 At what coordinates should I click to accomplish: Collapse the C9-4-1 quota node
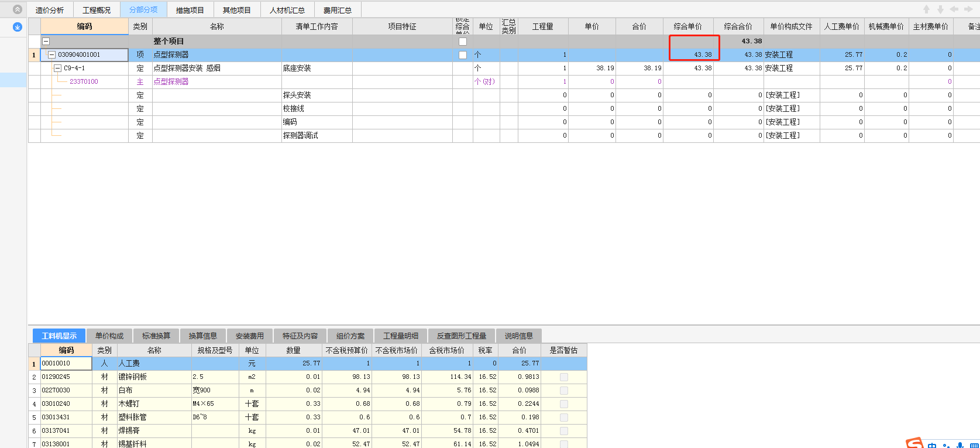57,69
